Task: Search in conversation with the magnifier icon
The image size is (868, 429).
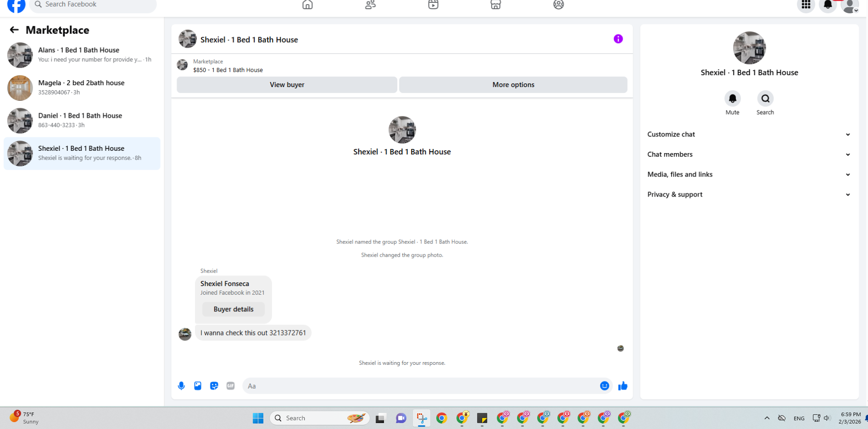Action: 765,99
